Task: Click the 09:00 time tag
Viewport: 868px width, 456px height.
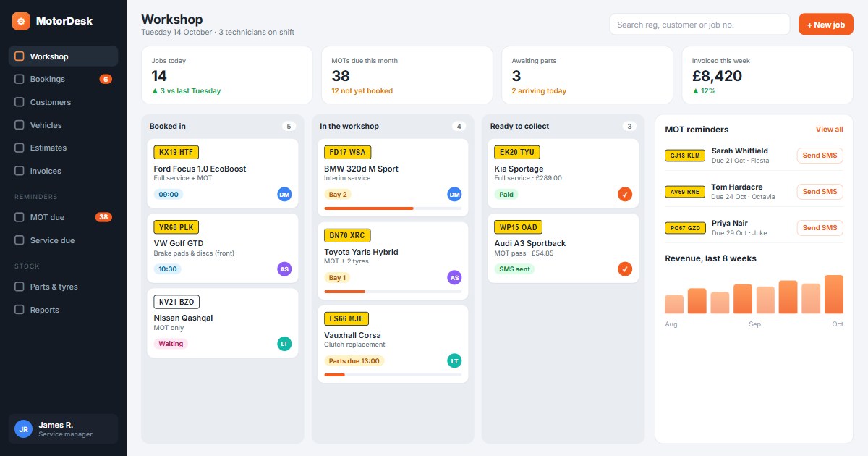Action: (x=169, y=195)
